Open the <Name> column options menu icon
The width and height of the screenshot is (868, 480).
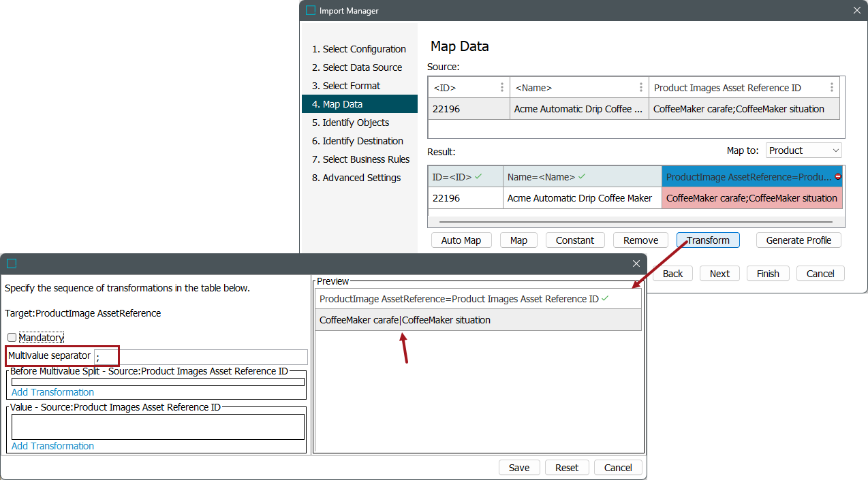pyautogui.click(x=641, y=88)
